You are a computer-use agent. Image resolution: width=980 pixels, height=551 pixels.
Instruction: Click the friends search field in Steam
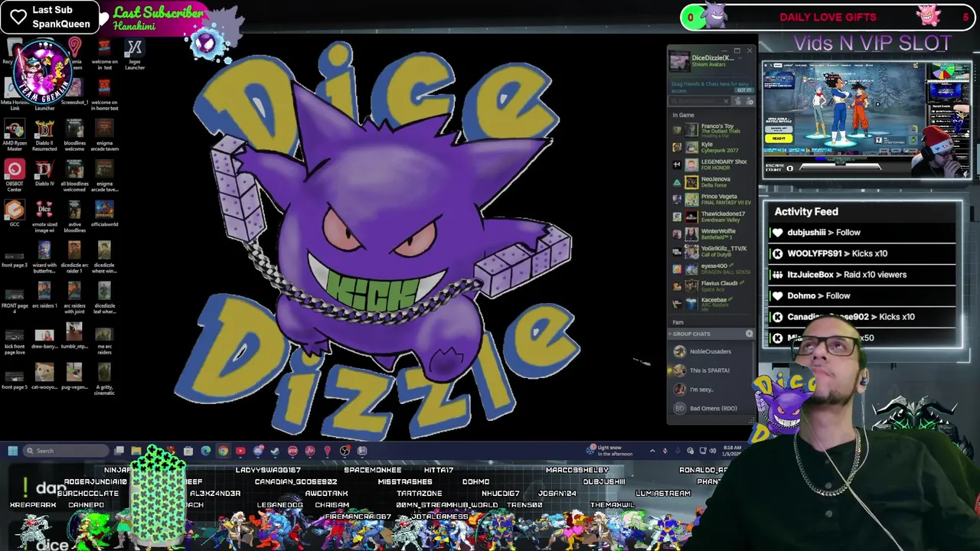tap(699, 101)
